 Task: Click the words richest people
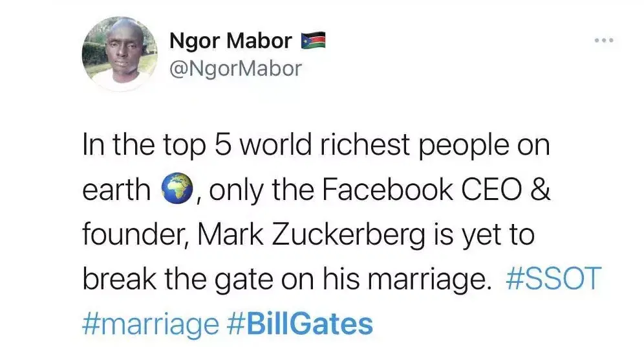[414, 146]
